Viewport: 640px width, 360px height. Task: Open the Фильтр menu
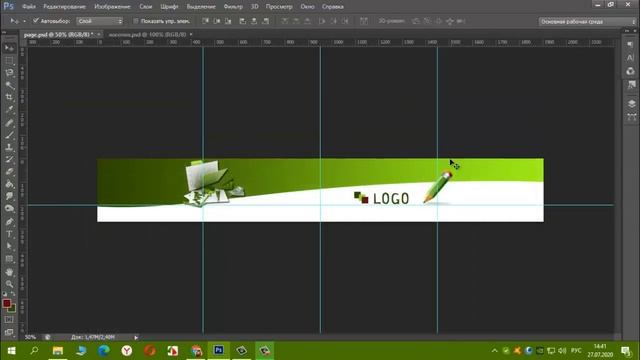[x=233, y=7]
